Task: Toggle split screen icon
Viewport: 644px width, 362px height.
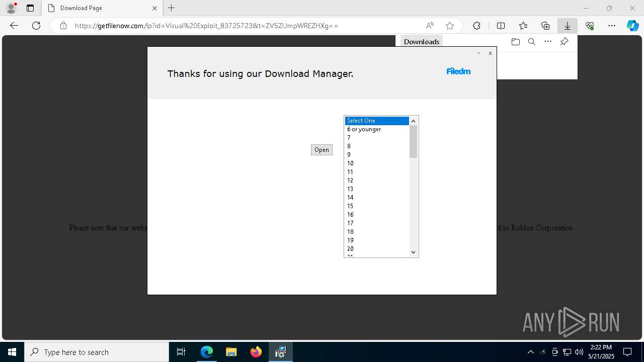Action: pyautogui.click(x=501, y=26)
